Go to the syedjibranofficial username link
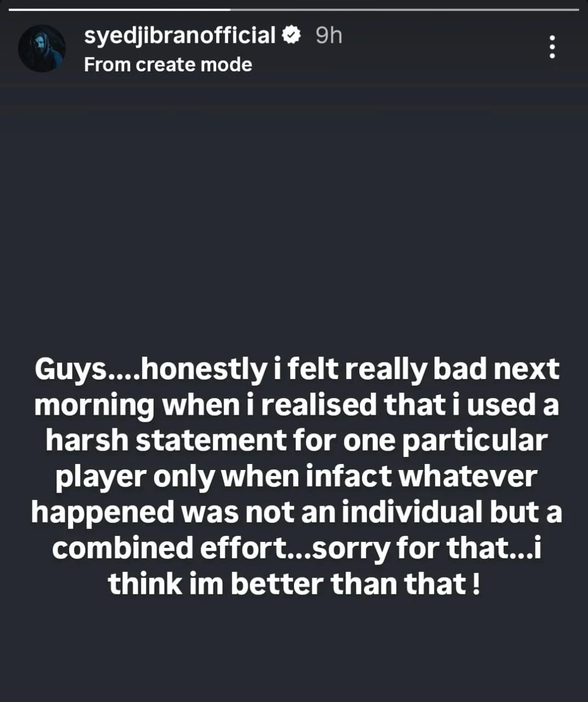 pyautogui.click(x=179, y=36)
